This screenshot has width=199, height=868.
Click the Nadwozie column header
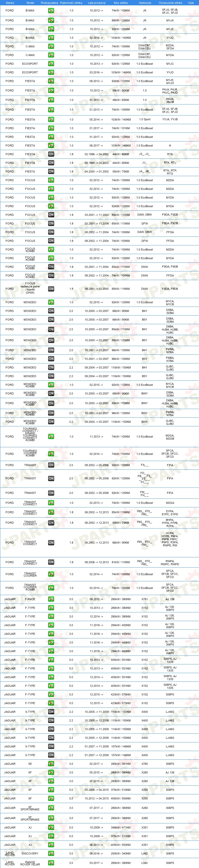[x=145, y=3]
